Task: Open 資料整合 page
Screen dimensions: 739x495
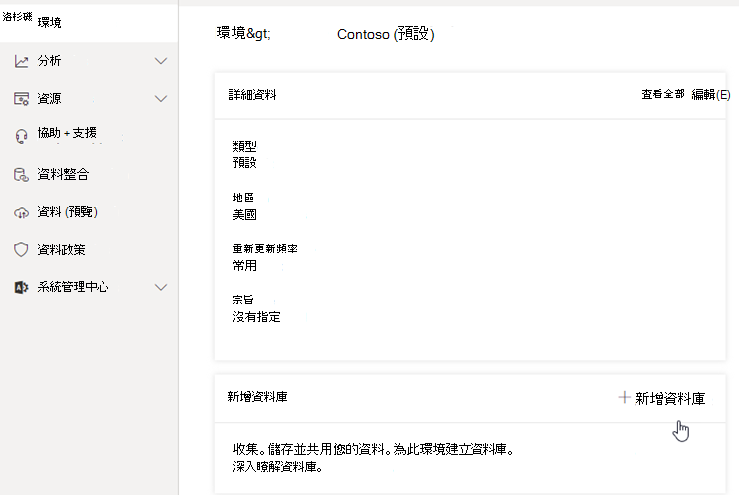Action: coord(89,174)
